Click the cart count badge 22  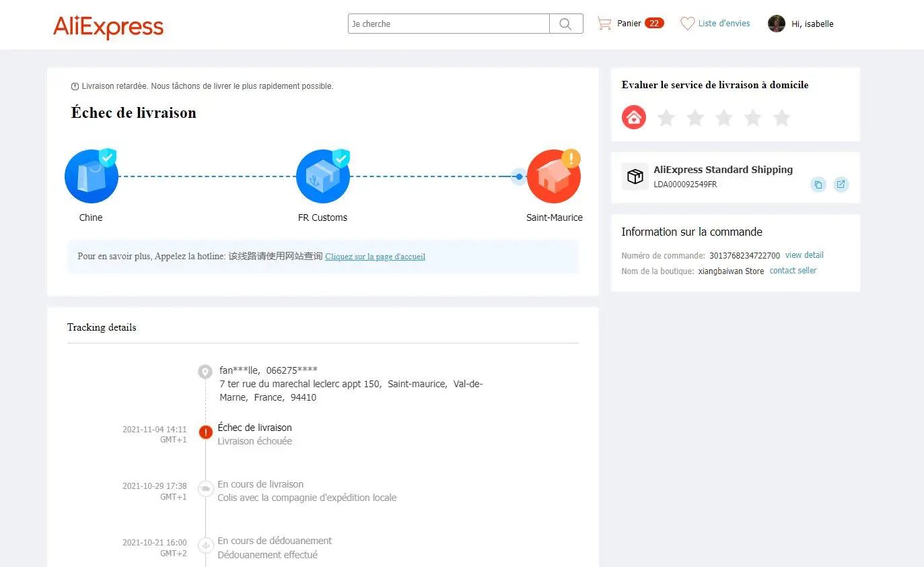654,24
